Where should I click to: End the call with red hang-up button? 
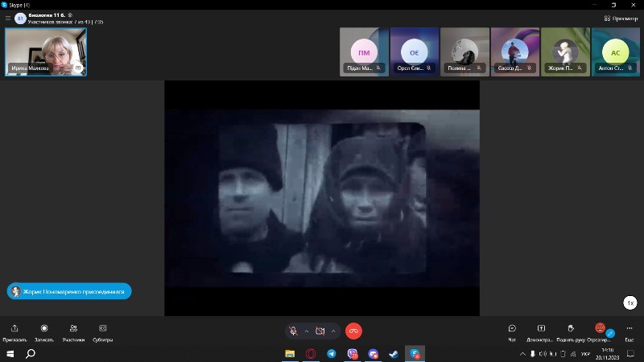pyautogui.click(x=353, y=331)
